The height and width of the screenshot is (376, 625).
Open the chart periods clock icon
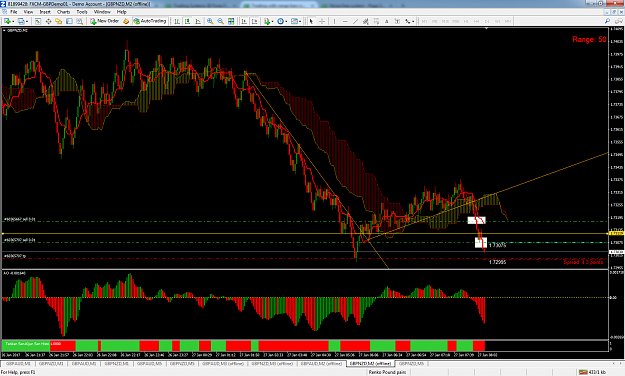(x=280, y=21)
